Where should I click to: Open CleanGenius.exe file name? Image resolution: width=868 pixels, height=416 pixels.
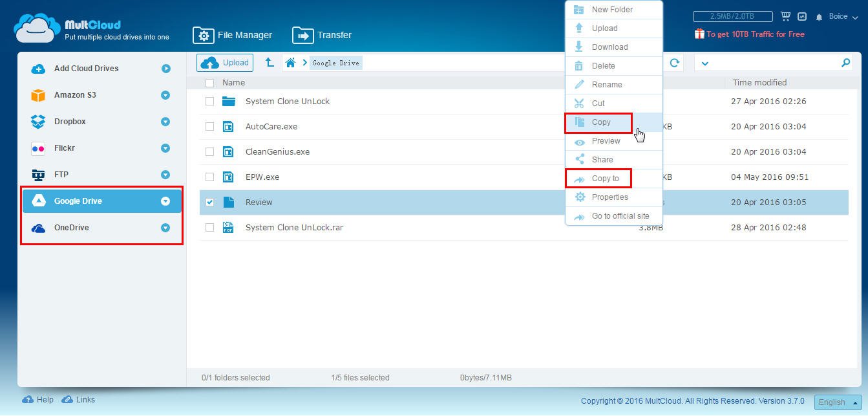click(277, 151)
